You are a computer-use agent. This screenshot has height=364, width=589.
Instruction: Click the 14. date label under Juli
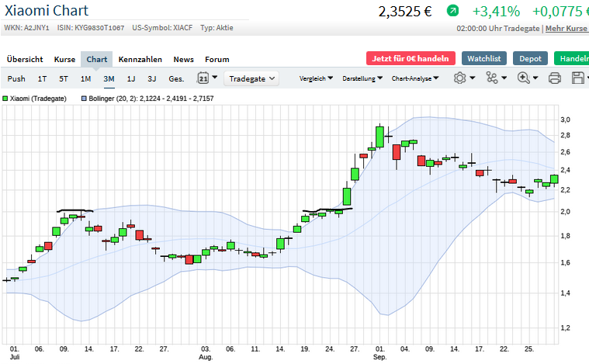pos(89,349)
